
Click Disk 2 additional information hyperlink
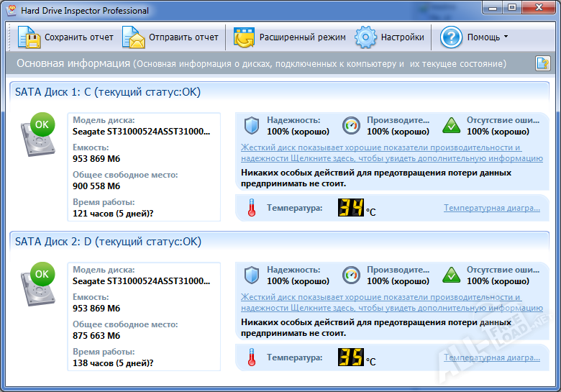(x=391, y=302)
